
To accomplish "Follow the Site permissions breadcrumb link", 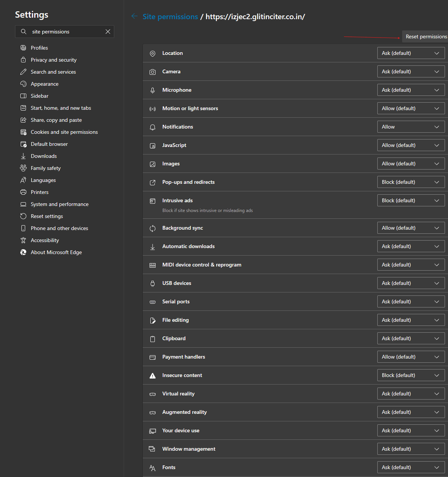I will (x=170, y=17).
